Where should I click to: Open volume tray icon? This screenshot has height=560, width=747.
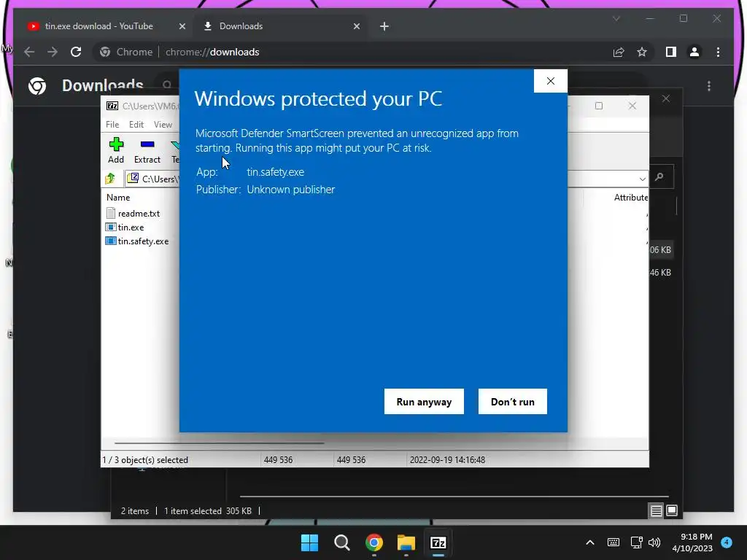tap(654, 542)
